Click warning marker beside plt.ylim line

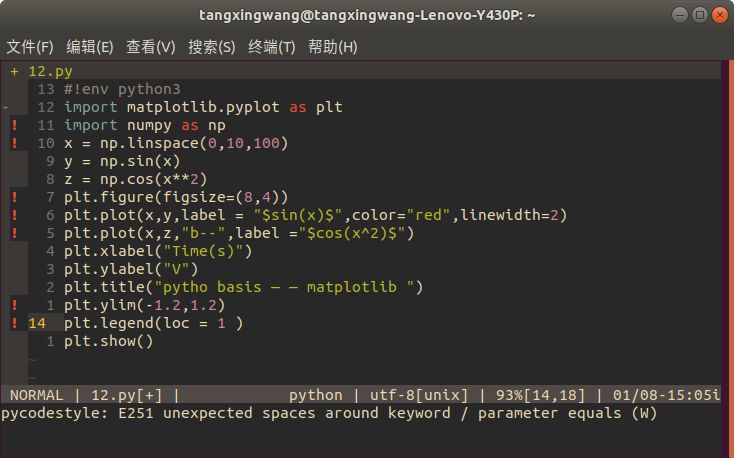tap(15, 305)
